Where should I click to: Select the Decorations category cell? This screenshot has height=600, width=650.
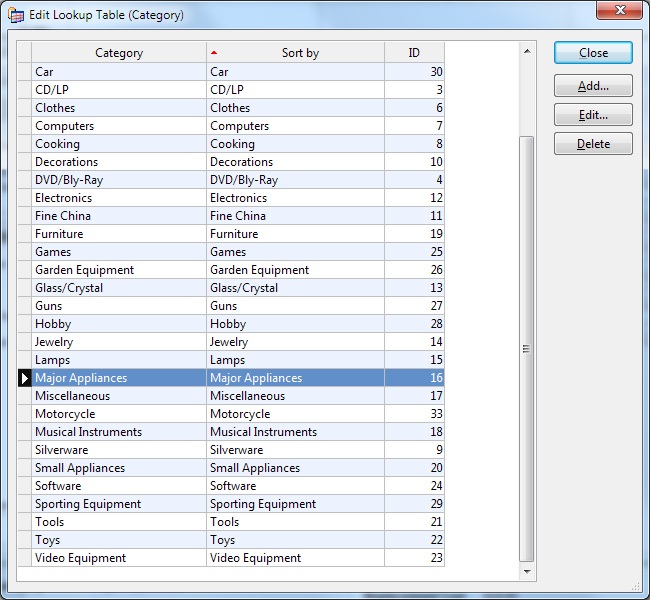click(x=119, y=162)
